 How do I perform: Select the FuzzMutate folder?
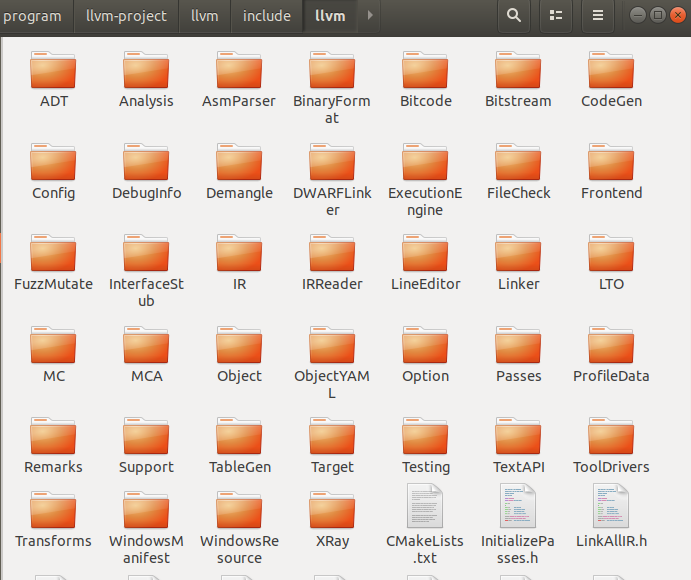point(53,263)
